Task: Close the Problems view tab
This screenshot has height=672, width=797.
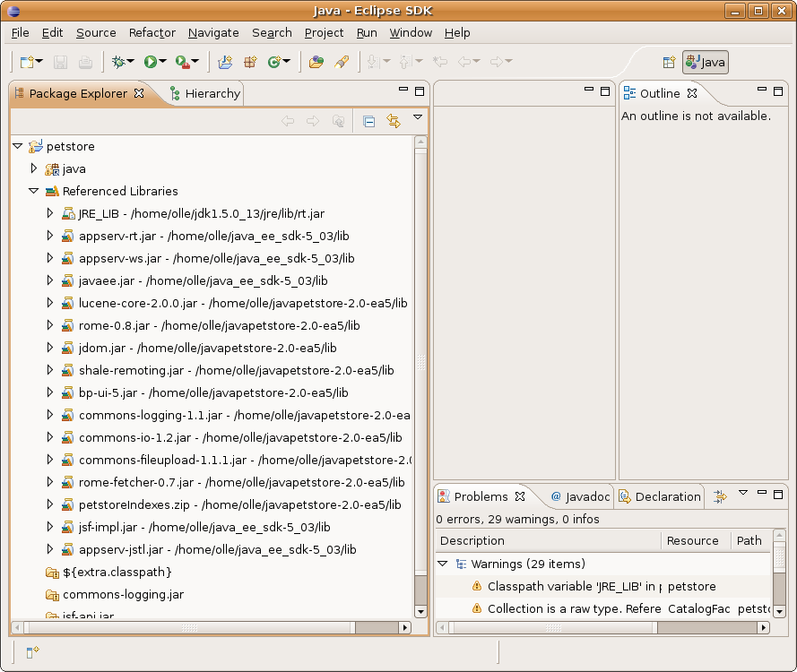Action: (519, 496)
